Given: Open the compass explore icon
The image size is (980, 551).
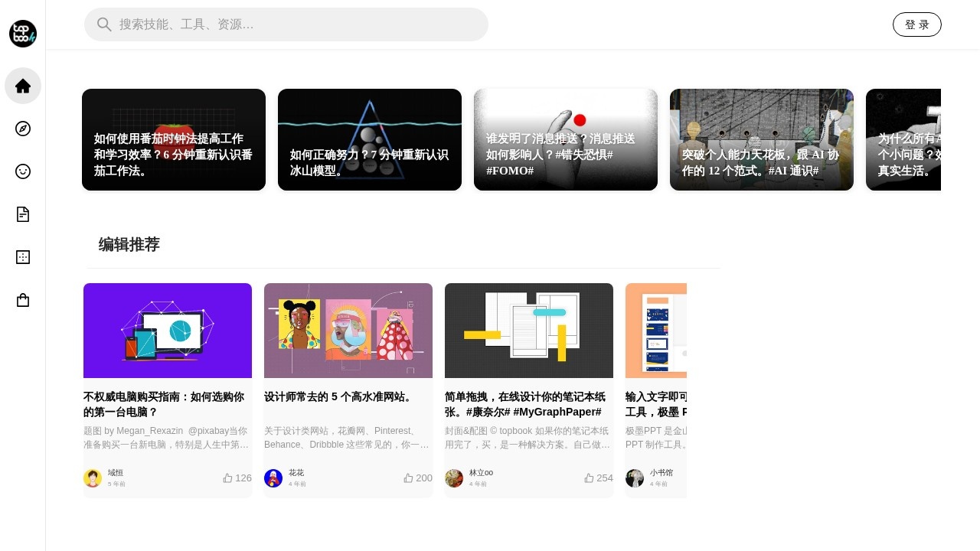Looking at the screenshot, I should (x=23, y=129).
